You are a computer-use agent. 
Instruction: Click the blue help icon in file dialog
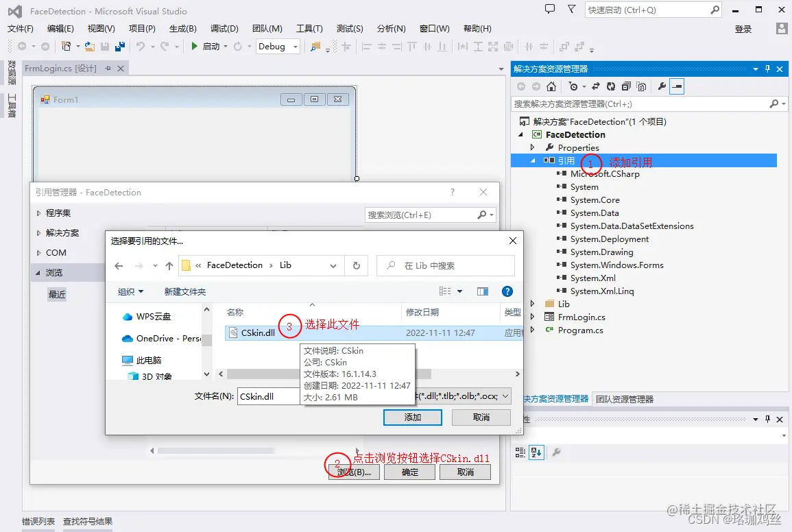pos(507,291)
